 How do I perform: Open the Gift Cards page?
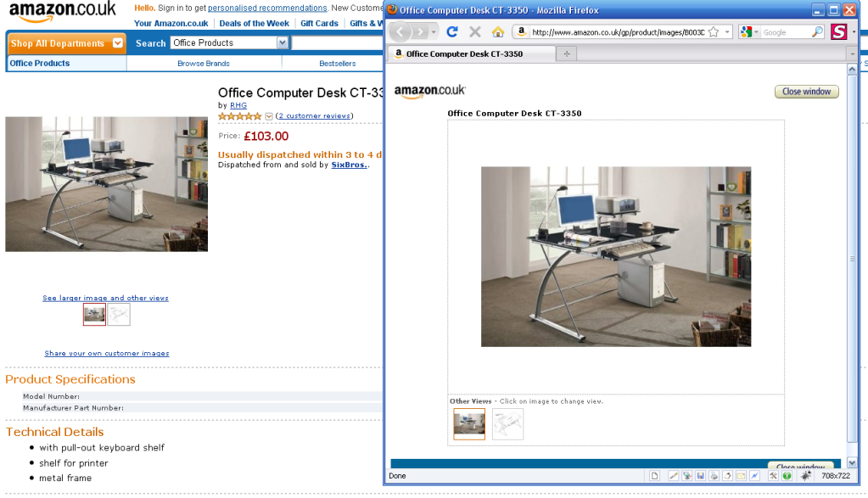[x=319, y=23]
